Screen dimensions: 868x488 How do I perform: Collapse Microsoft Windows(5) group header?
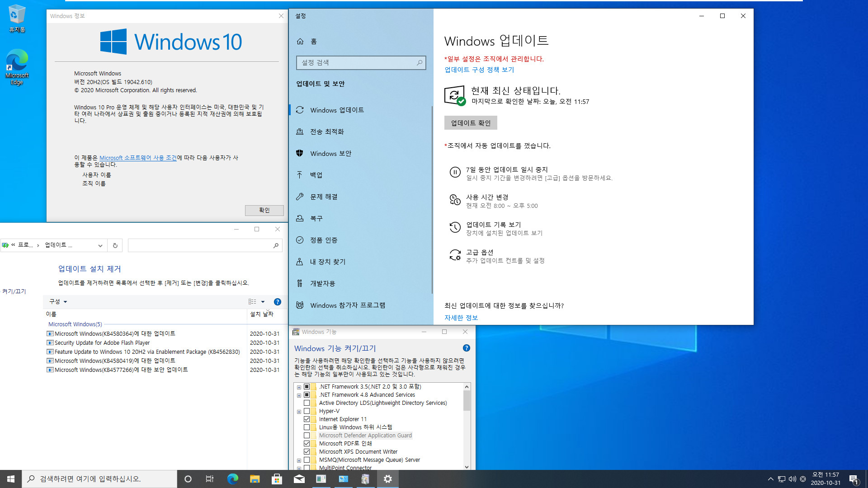tap(75, 324)
